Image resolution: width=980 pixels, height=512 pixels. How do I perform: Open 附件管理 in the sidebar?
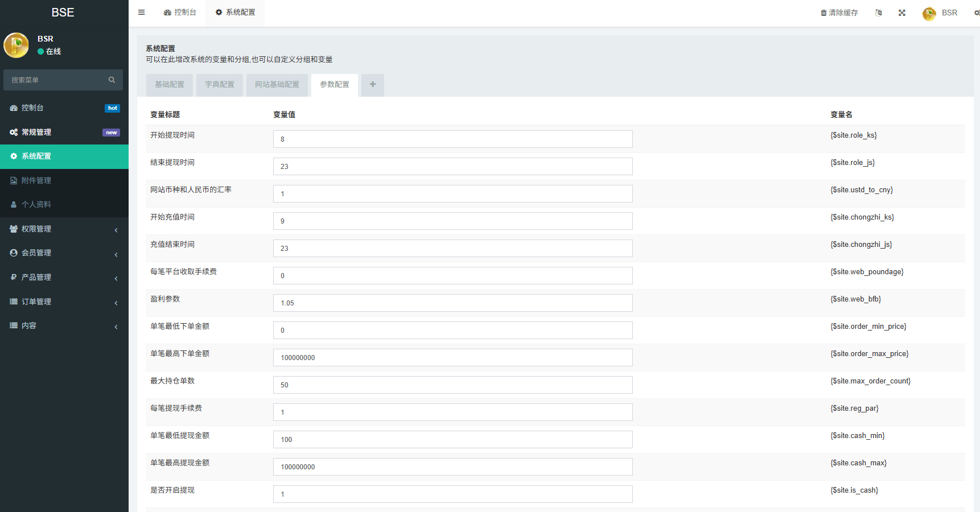click(36, 181)
